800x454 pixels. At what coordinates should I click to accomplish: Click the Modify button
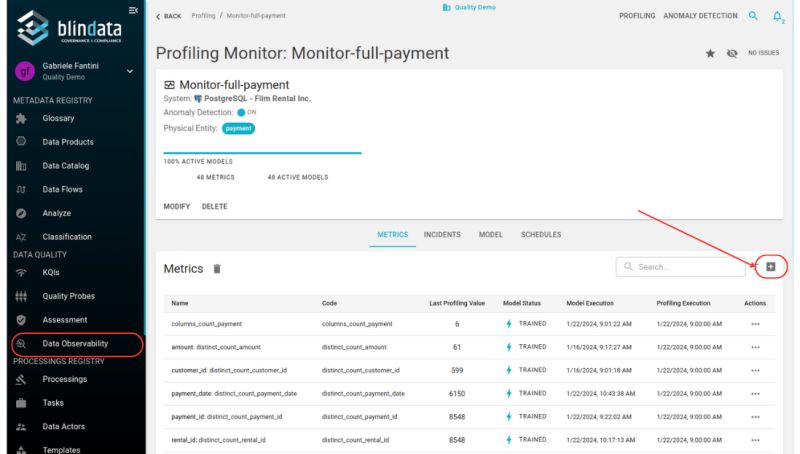[177, 207]
